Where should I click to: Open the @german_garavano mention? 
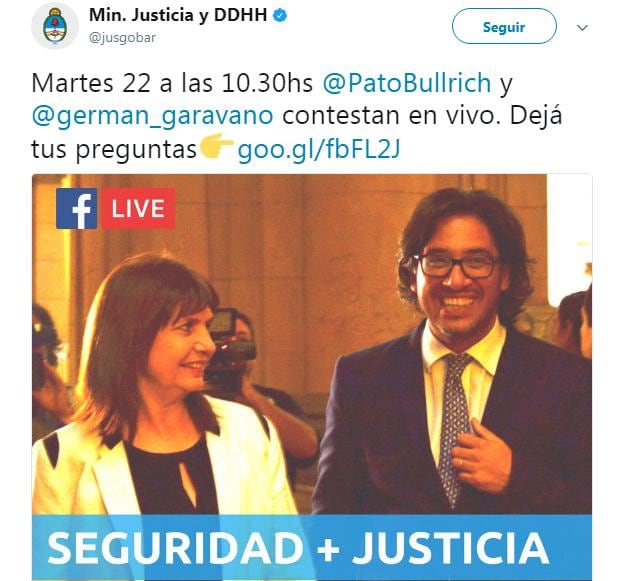(x=152, y=116)
